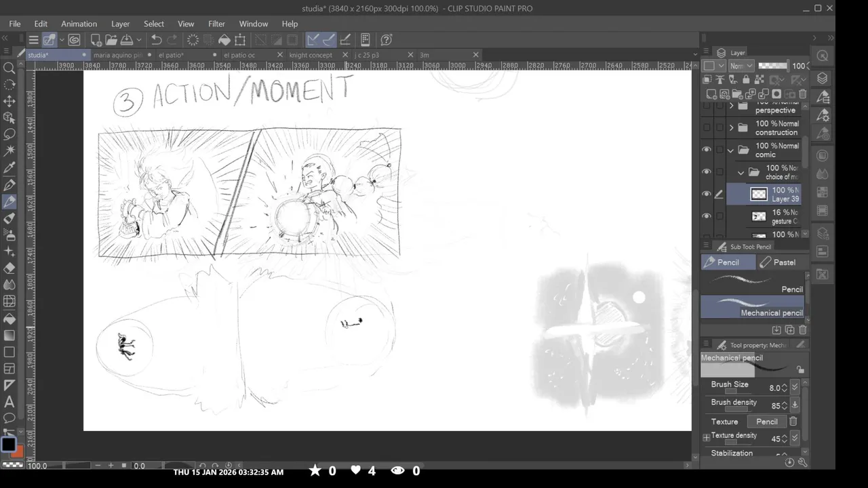Screen dimensions: 868x488
Task: Hide the gesture layer eye
Action: coord(707,216)
